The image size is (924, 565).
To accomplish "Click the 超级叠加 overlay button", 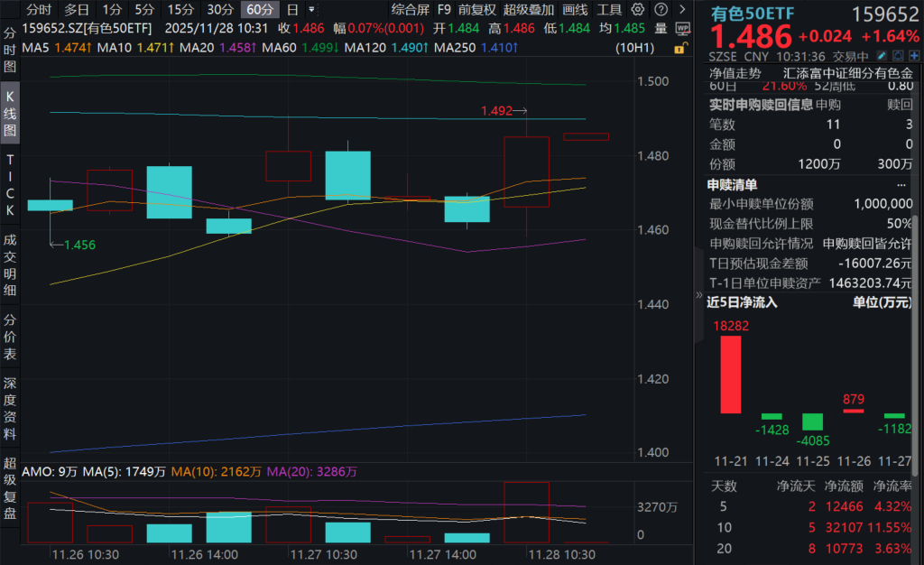I will click(x=529, y=10).
